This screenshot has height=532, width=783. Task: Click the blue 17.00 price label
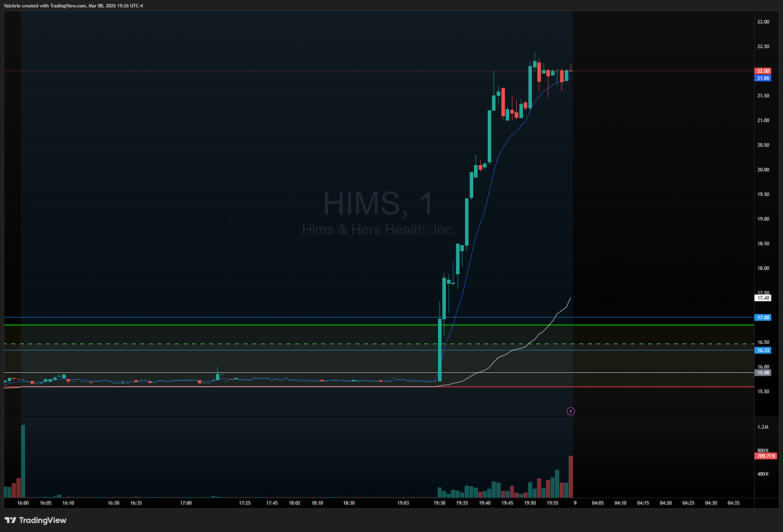click(x=763, y=317)
